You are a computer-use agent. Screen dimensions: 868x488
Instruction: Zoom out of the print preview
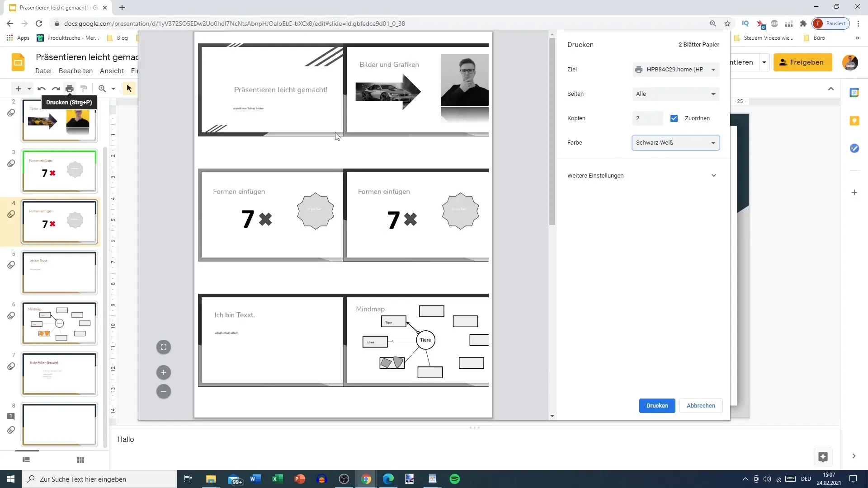coord(164,391)
